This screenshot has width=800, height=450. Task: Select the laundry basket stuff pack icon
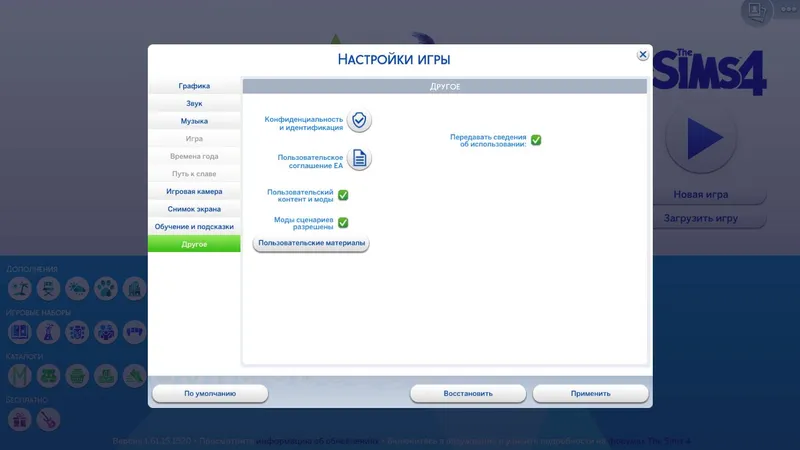tap(77, 376)
